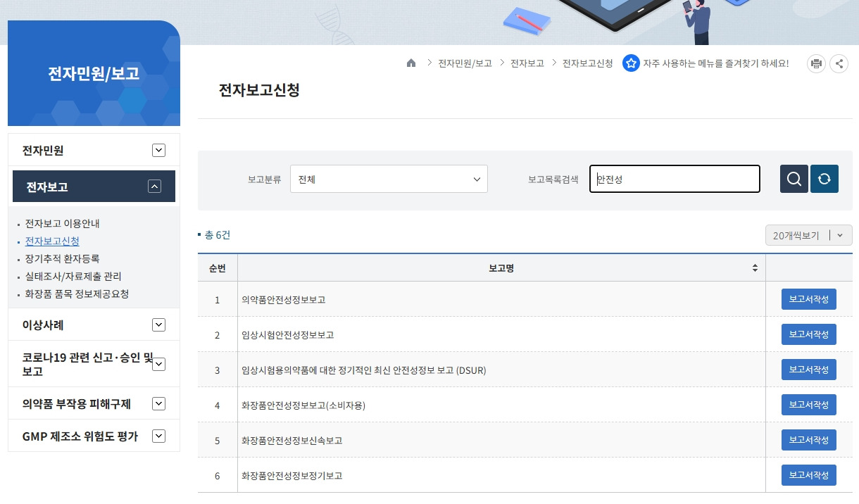Click the home icon in the breadcrumb
Image resolution: width=859 pixels, height=504 pixels.
coord(411,63)
